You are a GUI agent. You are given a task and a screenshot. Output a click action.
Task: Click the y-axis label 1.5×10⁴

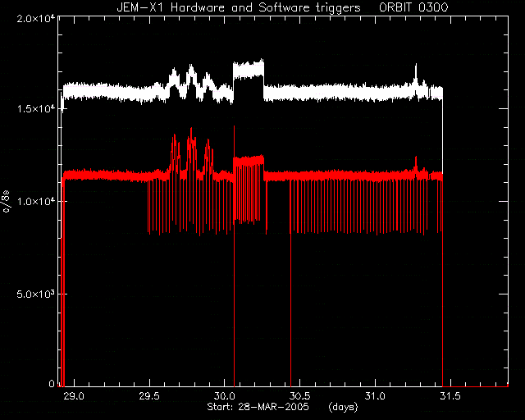[36, 109]
